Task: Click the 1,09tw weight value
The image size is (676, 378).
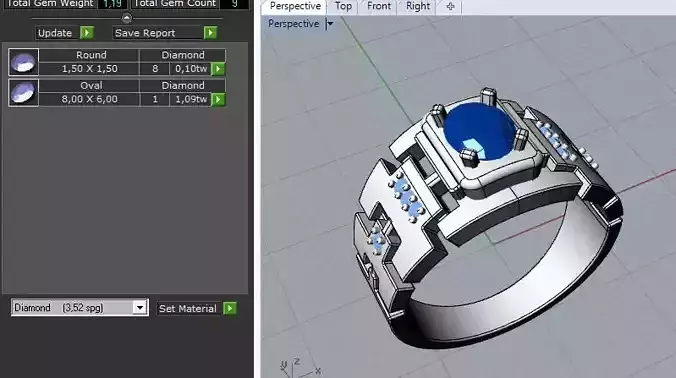Action: [191, 100]
